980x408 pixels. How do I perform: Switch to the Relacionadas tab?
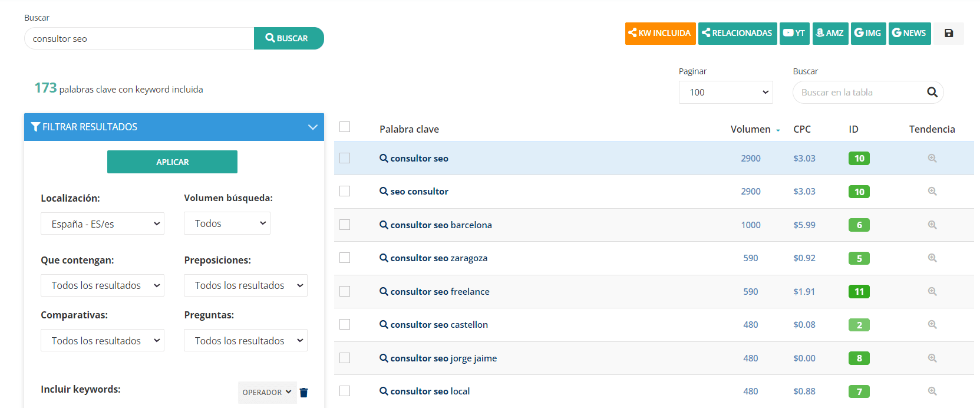(x=737, y=33)
